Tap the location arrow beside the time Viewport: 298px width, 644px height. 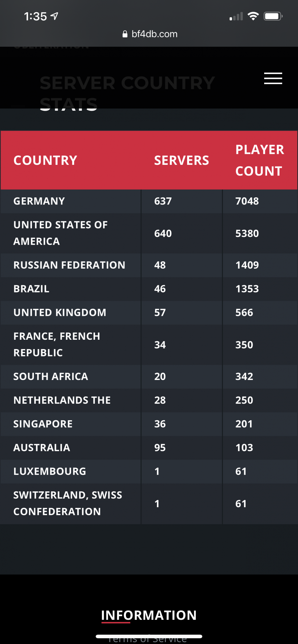point(54,16)
